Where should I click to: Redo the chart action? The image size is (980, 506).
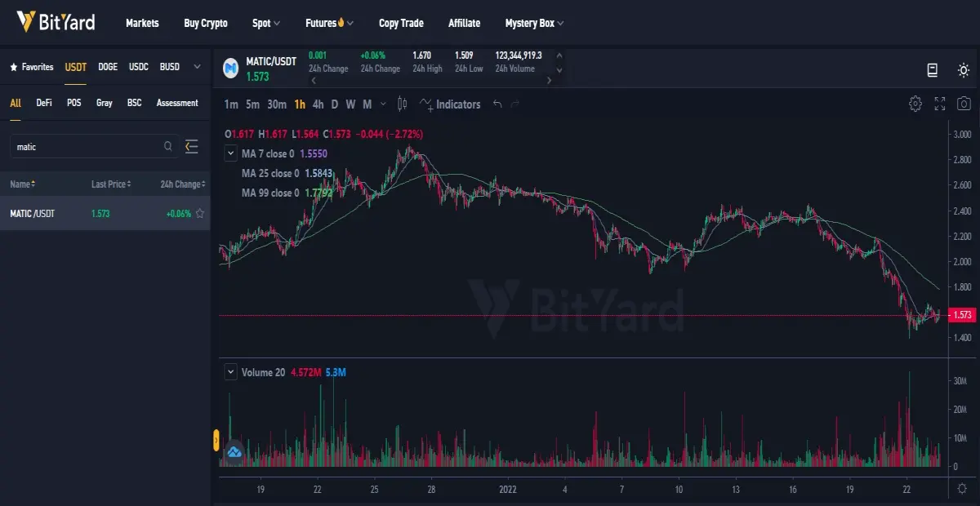coord(515,104)
